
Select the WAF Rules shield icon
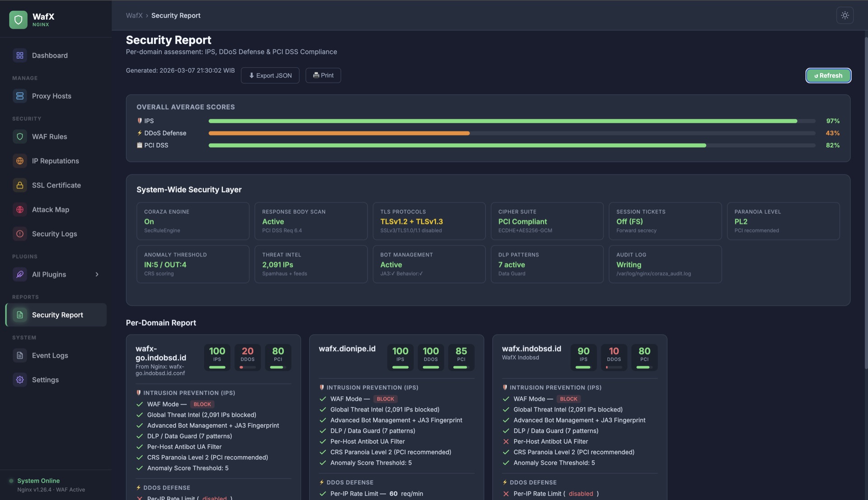click(19, 136)
